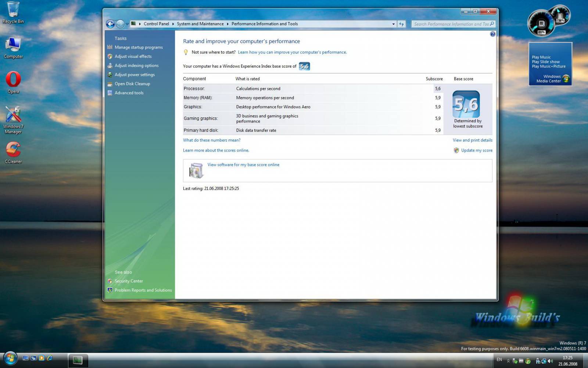Open Manage startup programs task
This screenshot has height=368, width=588.
[x=139, y=47]
